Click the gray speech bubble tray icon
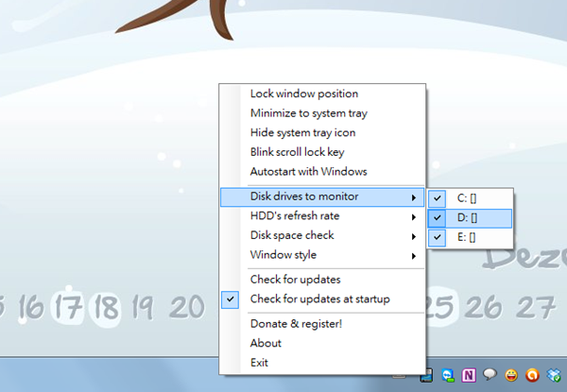Screen dimensions: 567x392 coord(490,375)
